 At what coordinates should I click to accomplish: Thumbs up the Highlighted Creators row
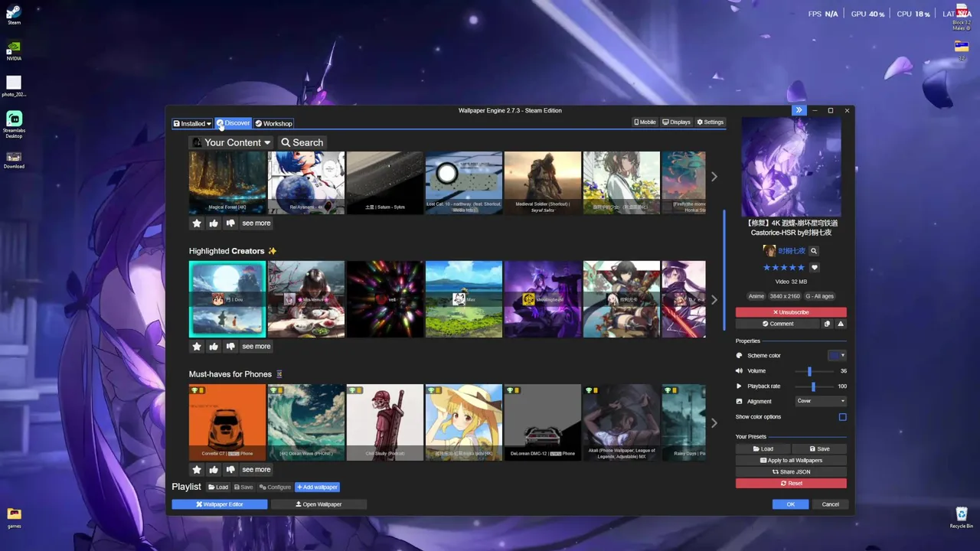(x=214, y=347)
